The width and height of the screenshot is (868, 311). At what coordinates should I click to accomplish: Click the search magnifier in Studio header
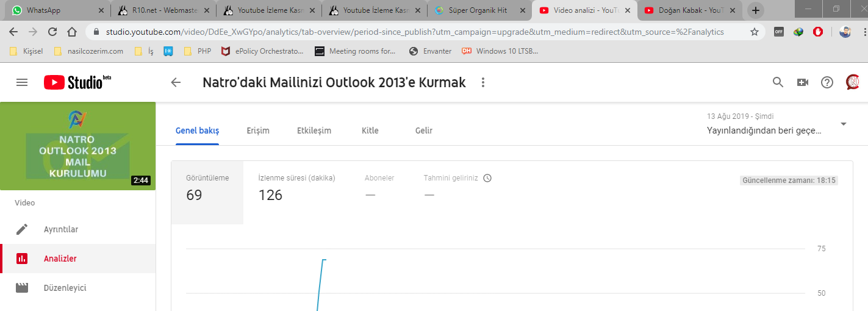pos(778,82)
